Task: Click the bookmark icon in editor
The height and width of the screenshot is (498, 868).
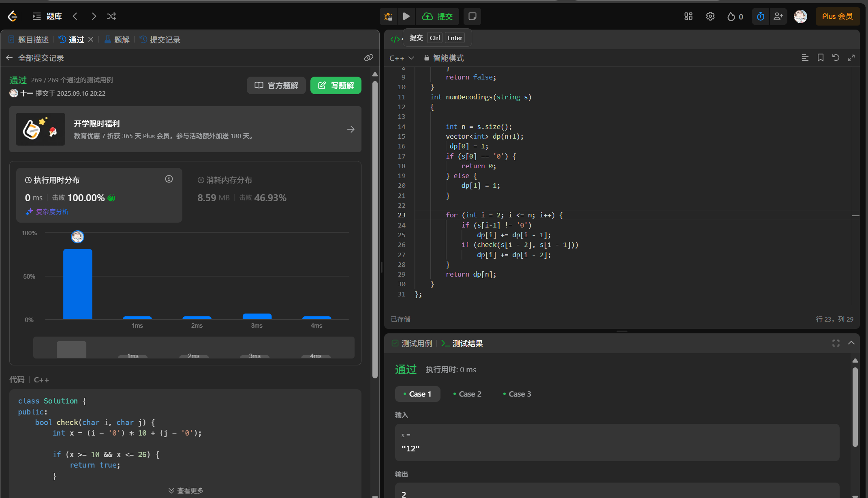Action: 820,58
